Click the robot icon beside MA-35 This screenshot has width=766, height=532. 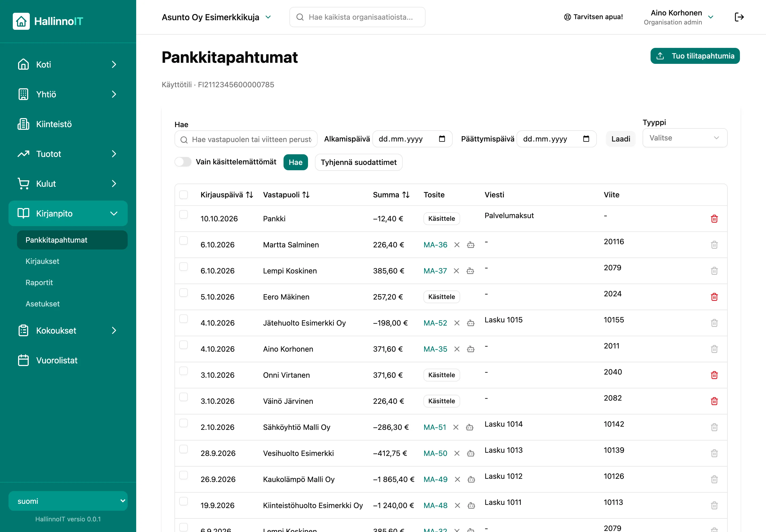470,349
